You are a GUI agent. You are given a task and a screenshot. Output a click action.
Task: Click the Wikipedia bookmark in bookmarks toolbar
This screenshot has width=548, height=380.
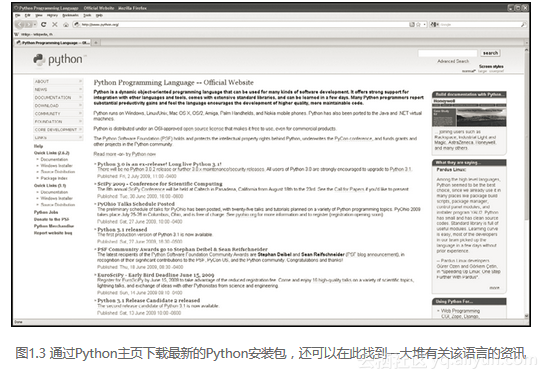pos(34,34)
